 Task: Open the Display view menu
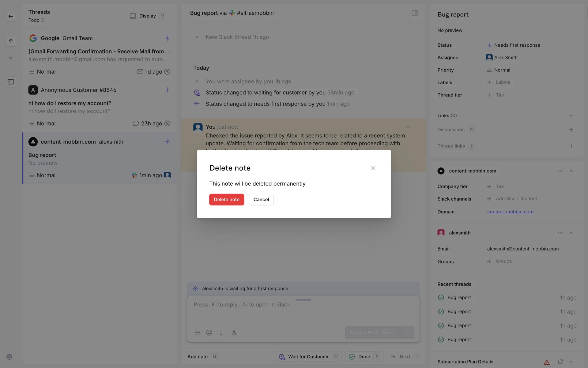pos(147,16)
